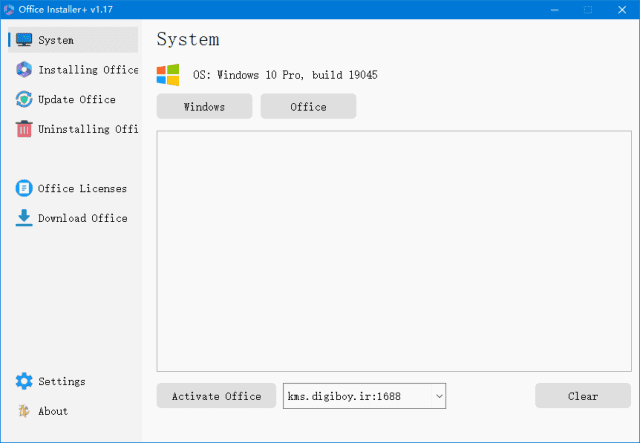Click the System monitor icon in sidebar

(24, 41)
